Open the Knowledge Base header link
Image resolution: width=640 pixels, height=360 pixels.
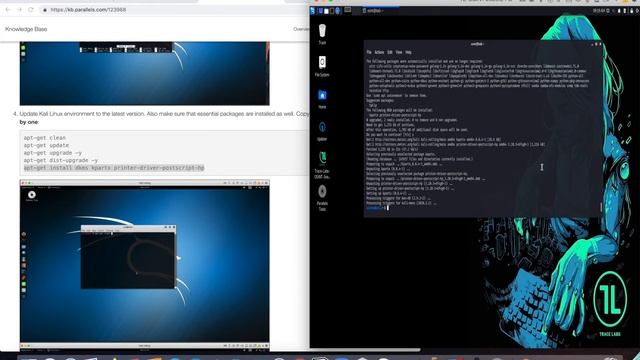click(26, 29)
